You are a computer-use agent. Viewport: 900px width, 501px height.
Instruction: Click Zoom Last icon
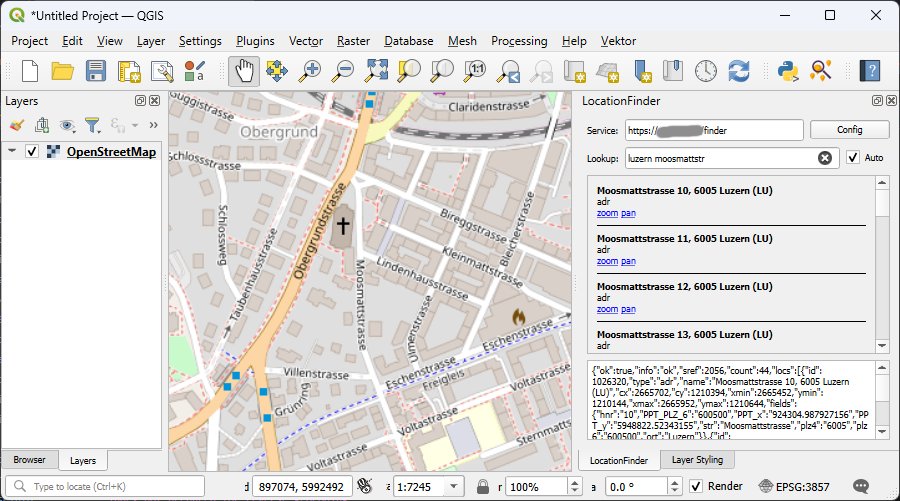(x=509, y=71)
